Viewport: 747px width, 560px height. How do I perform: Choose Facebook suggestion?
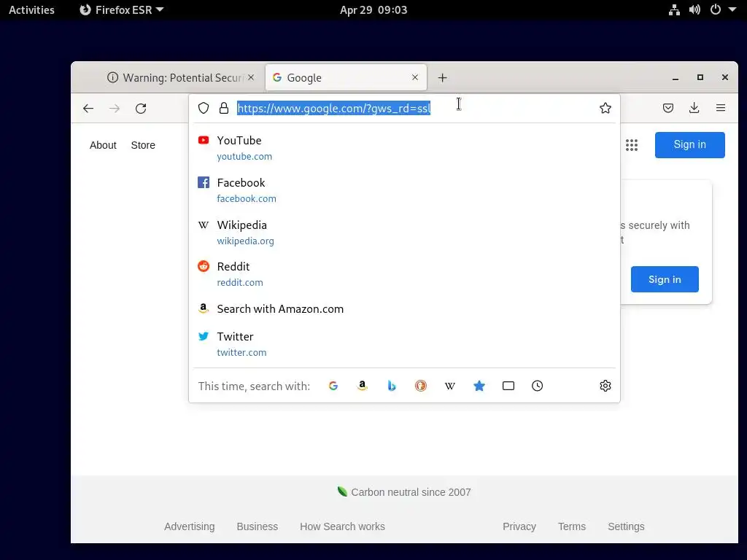pos(404,190)
